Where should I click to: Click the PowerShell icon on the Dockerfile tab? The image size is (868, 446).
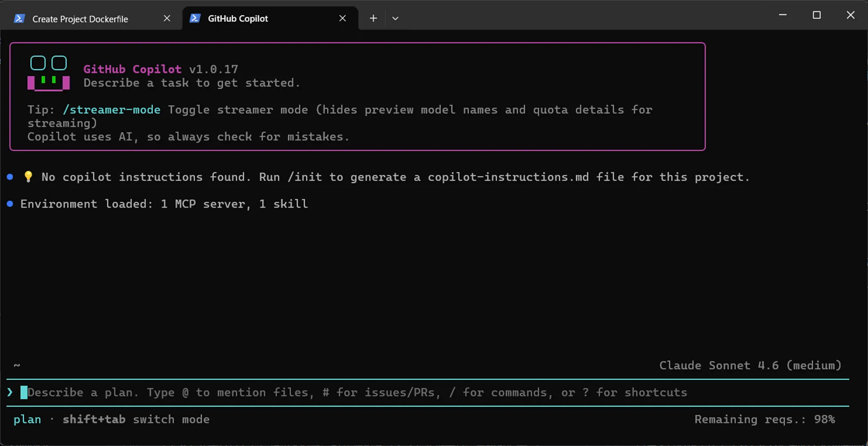pyautogui.click(x=20, y=18)
